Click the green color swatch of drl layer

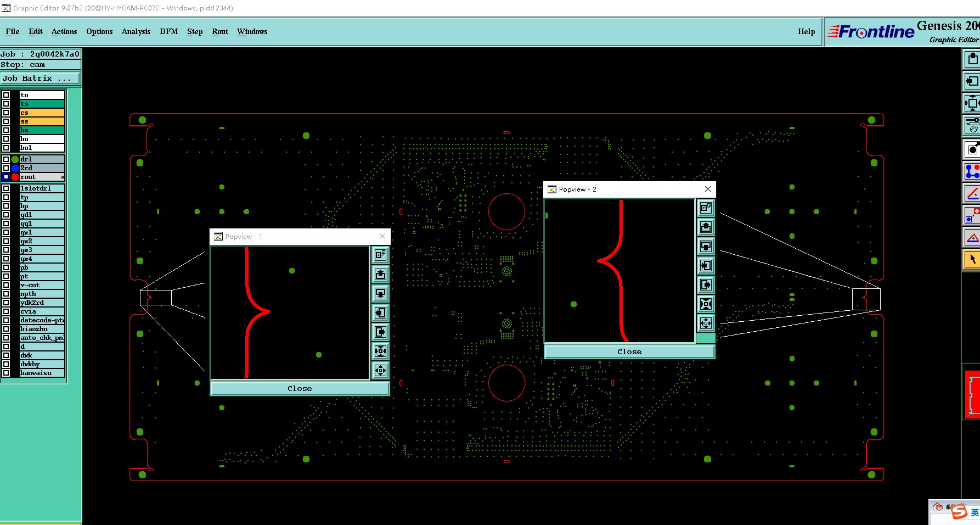15,159
